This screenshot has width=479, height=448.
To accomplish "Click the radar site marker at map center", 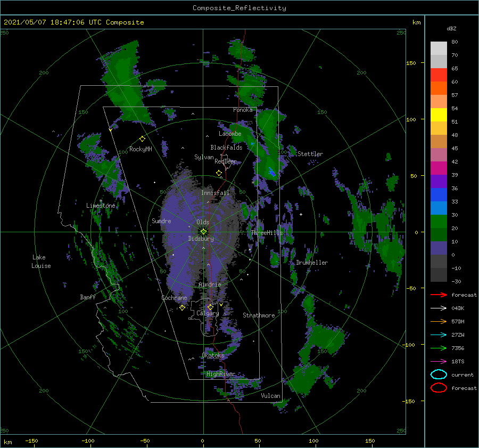I will pyautogui.click(x=203, y=232).
